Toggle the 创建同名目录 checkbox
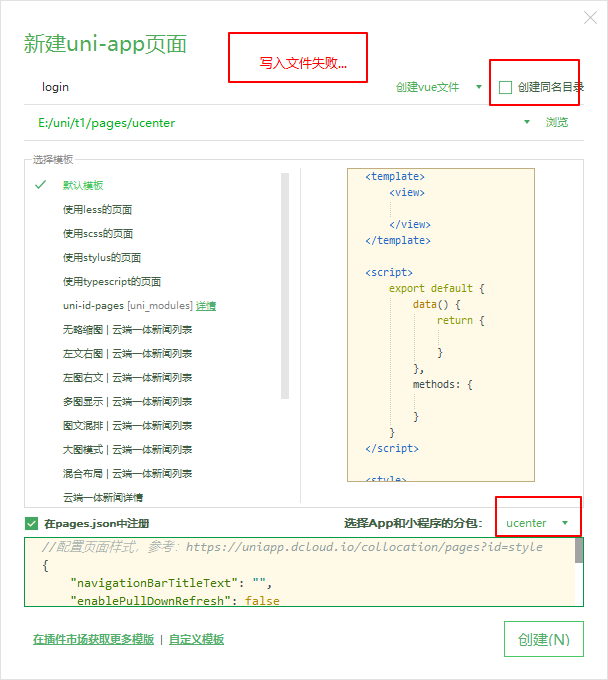The width and height of the screenshot is (608, 680). (505, 87)
